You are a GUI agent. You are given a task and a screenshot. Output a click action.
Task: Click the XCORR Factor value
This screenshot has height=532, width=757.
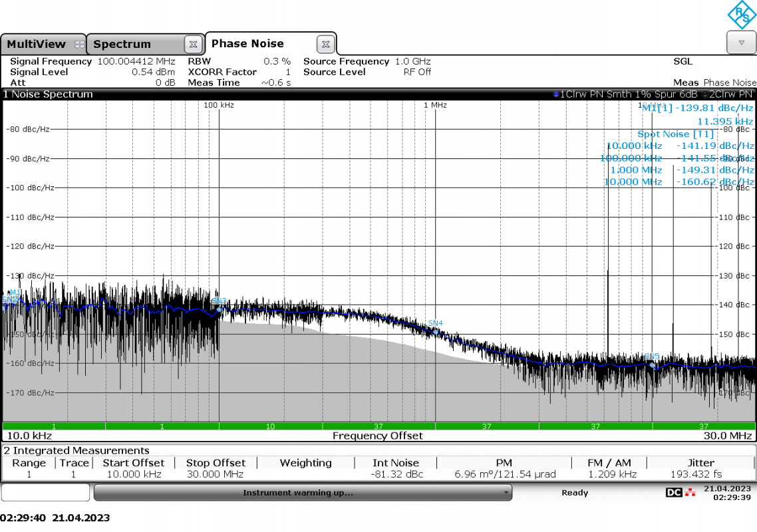click(x=288, y=72)
